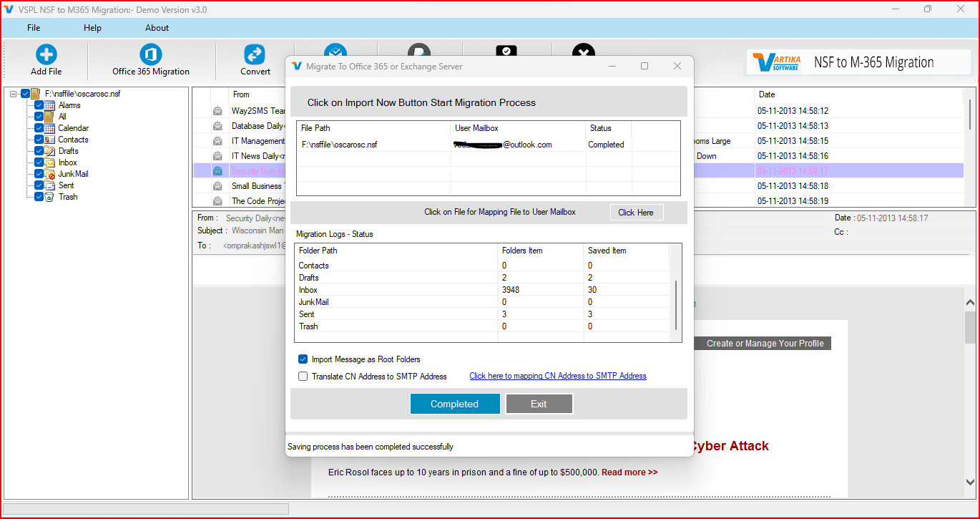Click envelope icon of Small Business message

tap(217, 186)
